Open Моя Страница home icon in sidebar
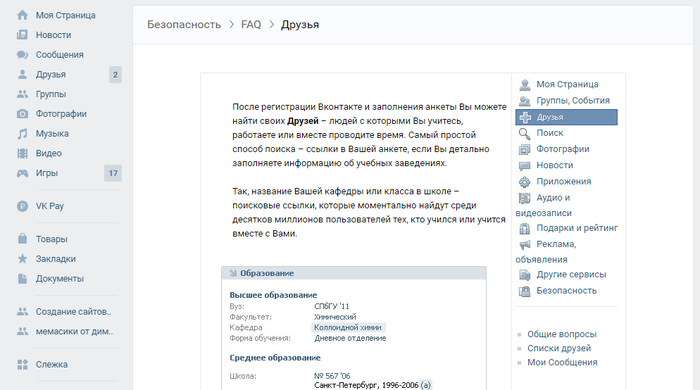Viewport: 700px width, 390px height. click(22, 15)
